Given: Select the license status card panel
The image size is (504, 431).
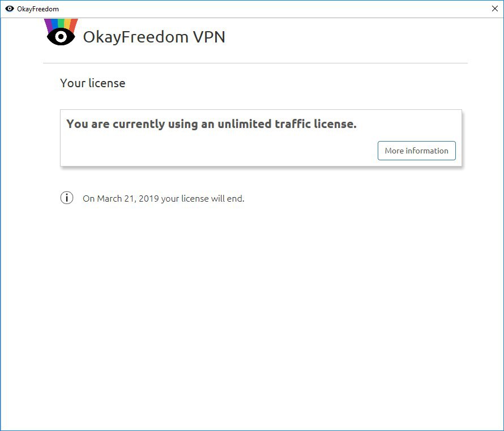Looking at the screenshot, I should tap(261, 138).
